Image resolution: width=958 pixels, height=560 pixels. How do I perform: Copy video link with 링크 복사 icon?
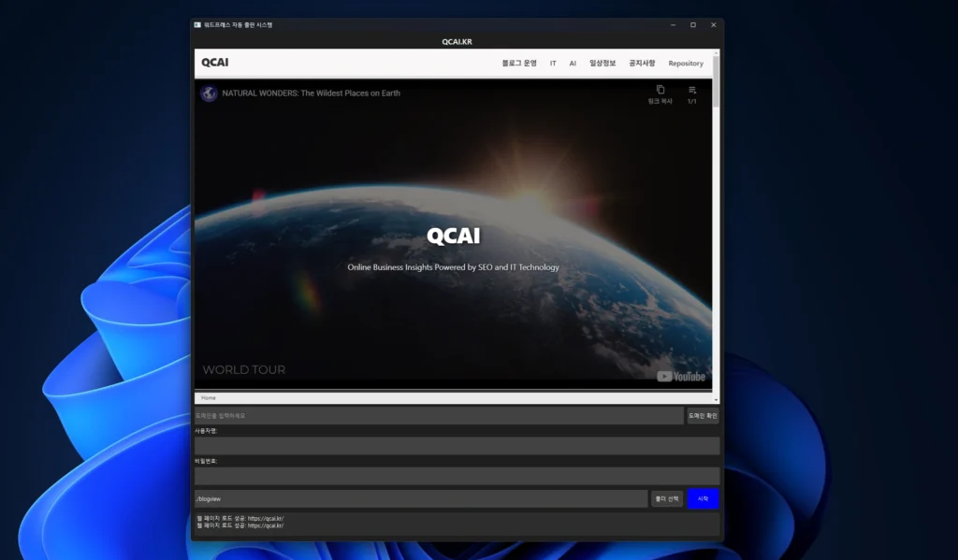click(x=660, y=94)
